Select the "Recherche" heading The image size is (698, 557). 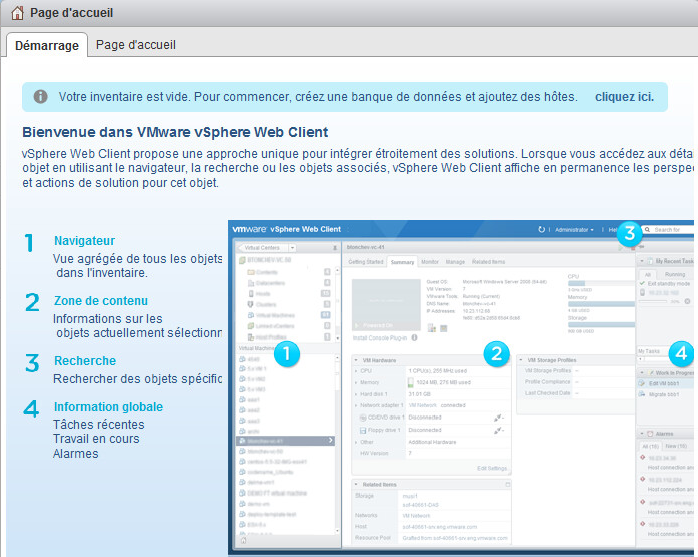(x=85, y=361)
